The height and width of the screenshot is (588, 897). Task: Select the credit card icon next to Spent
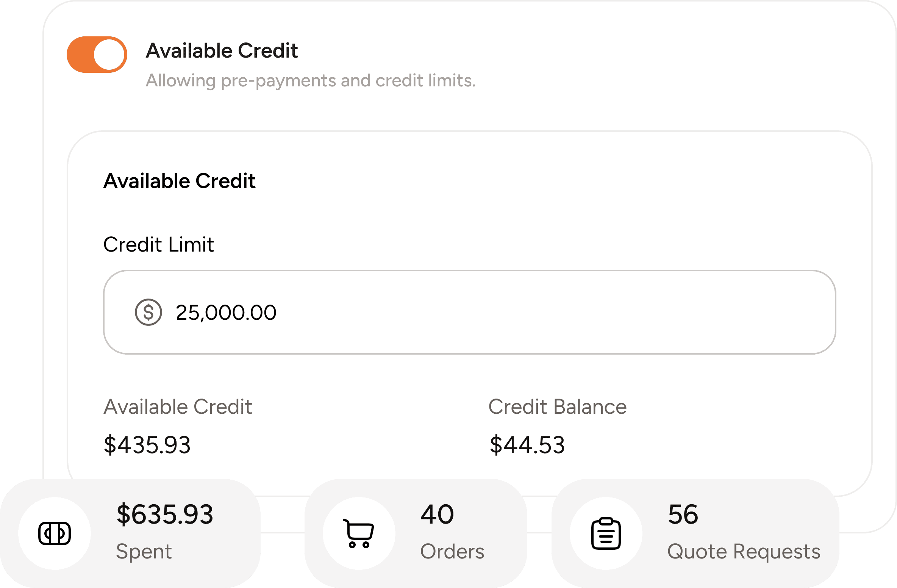55,533
